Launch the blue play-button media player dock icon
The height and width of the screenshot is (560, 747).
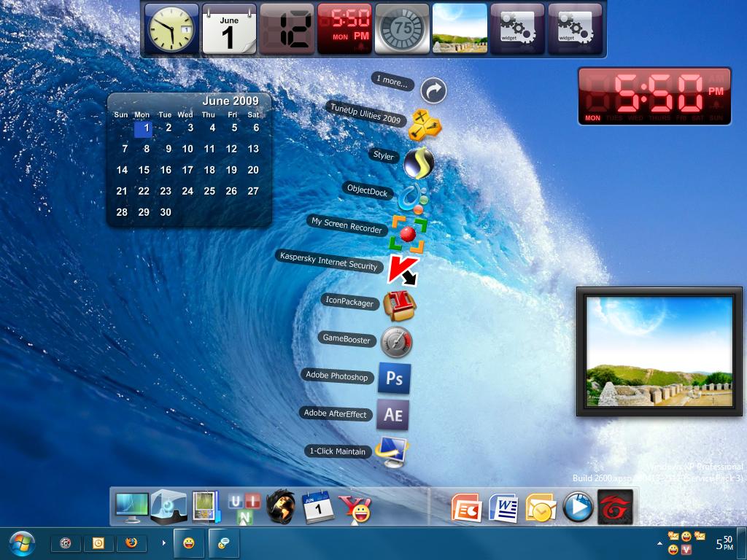click(578, 507)
